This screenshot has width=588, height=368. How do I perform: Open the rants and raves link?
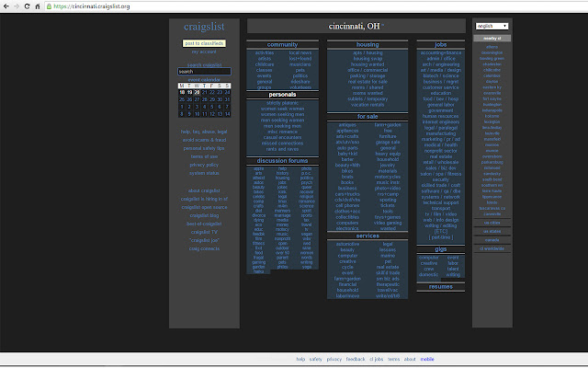coord(282,149)
